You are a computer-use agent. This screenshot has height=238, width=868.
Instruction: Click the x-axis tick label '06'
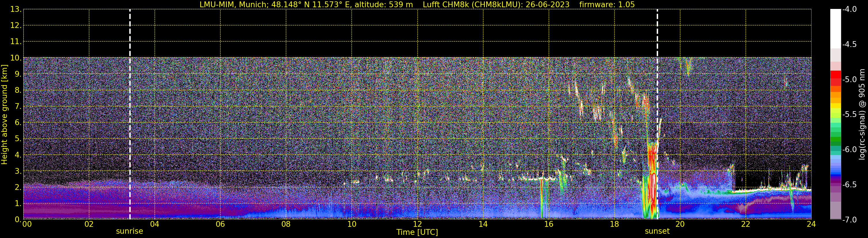coord(220,224)
